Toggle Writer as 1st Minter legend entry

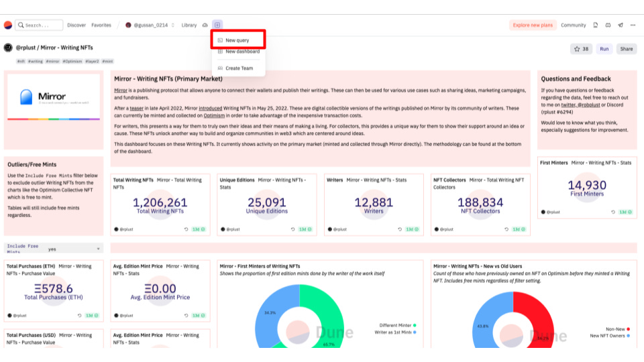[x=395, y=332]
